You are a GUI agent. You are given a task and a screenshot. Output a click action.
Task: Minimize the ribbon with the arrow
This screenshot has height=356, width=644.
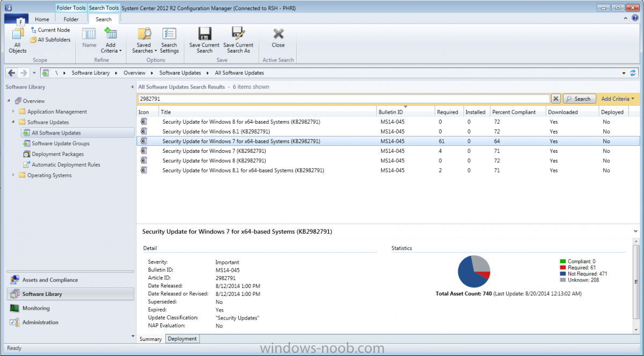[627, 18]
